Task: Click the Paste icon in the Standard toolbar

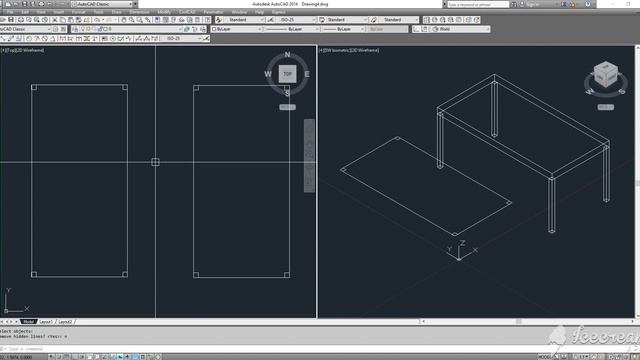Action: [71, 20]
